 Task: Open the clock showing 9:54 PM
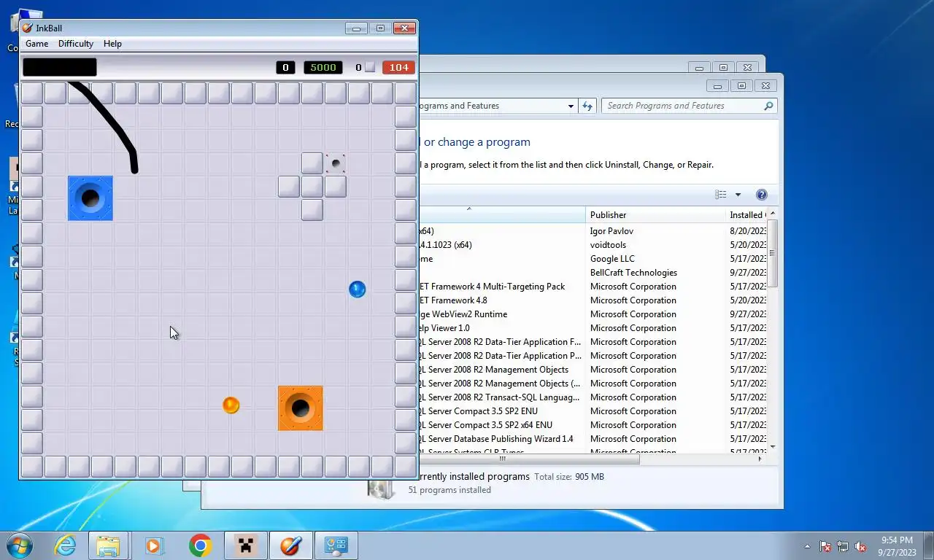tap(897, 546)
